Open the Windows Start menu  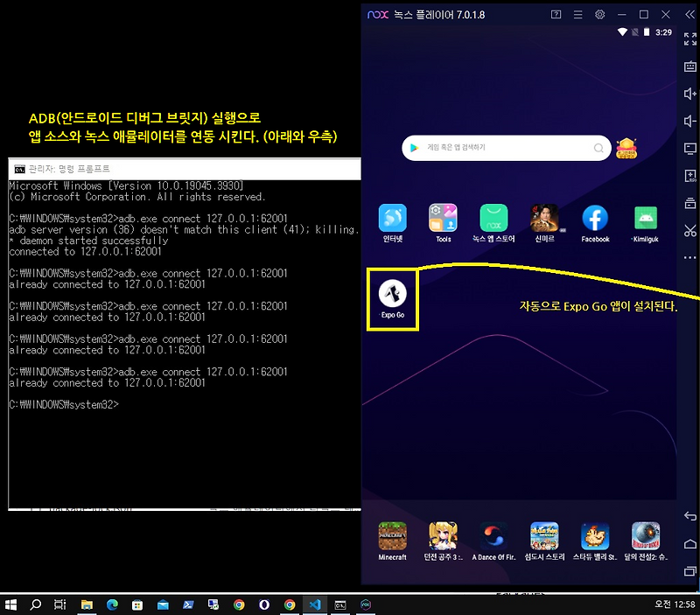tap(10, 605)
